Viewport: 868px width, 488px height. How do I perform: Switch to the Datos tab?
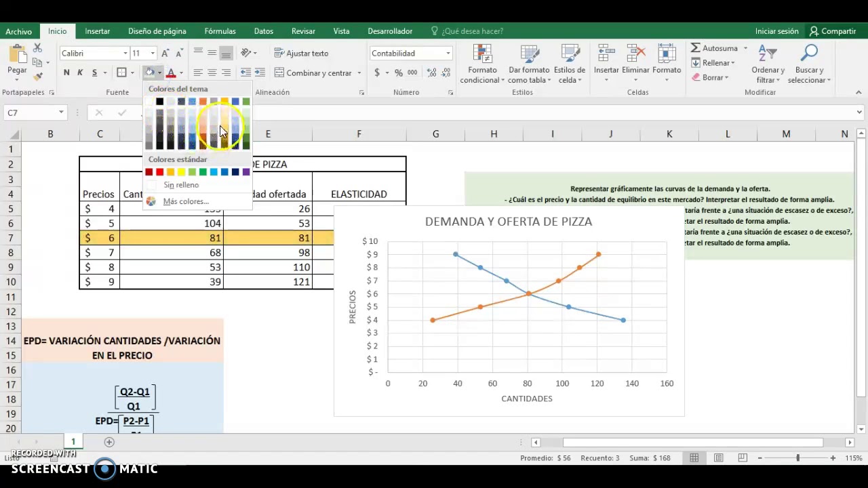tap(264, 31)
